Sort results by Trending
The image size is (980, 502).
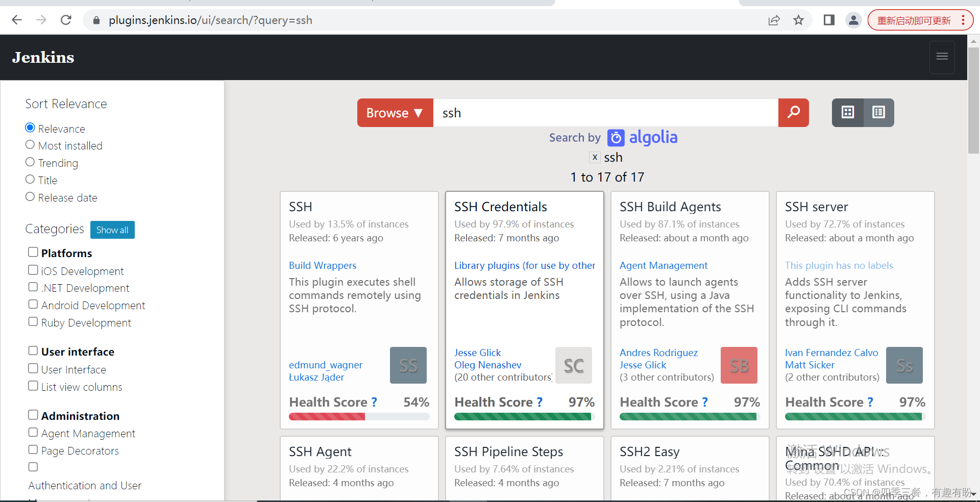pyautogui.click(x=30, y=162)
